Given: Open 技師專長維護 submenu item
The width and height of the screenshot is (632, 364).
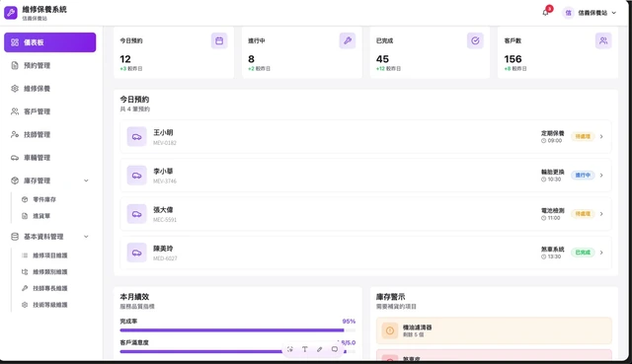Looking at the screenshot, I should coord(50,288).
